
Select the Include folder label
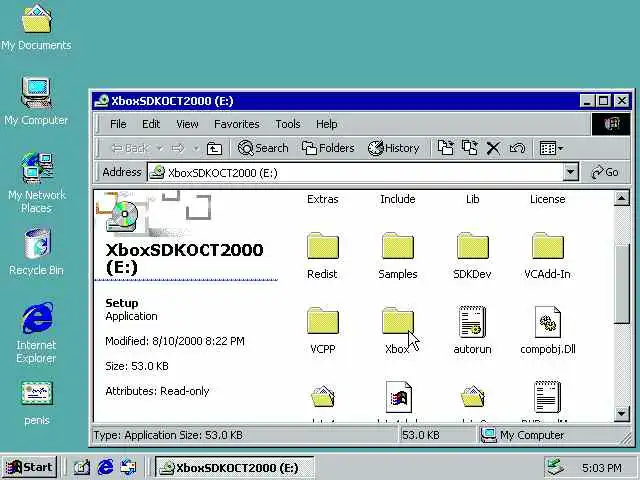pos(398,199)
